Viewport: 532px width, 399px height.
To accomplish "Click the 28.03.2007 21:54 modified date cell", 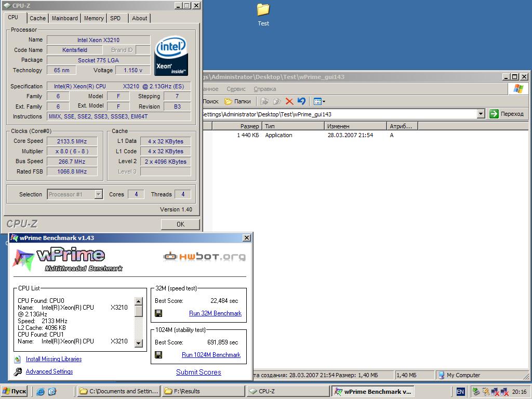I will pos(350,135).
